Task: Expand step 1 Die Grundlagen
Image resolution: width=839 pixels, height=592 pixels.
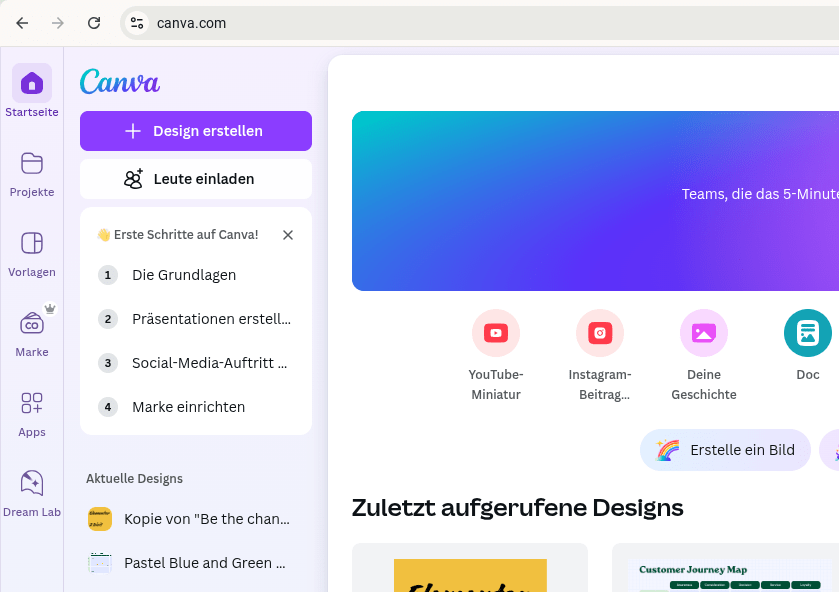Action: (183, 274)
